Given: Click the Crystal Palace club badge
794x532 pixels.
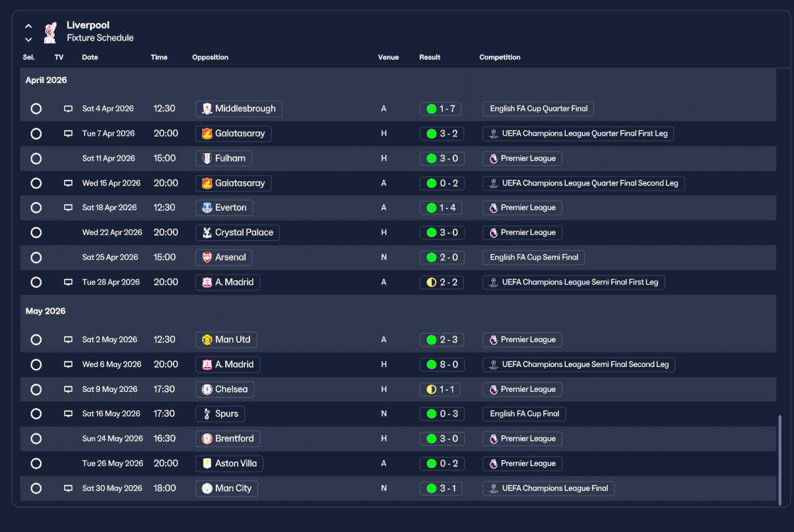Looking at the screenshot, I should [207, 233].
